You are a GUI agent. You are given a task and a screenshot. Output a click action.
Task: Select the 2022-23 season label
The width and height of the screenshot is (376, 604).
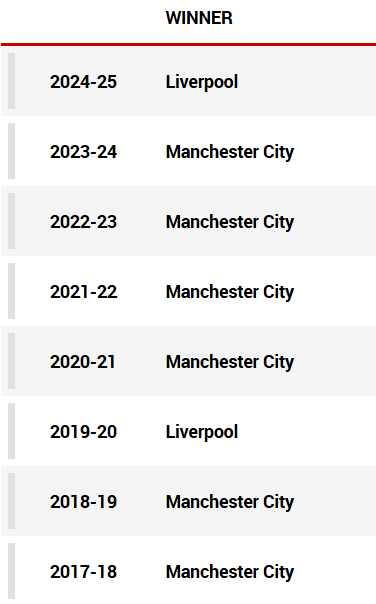(x=83, y=222)
